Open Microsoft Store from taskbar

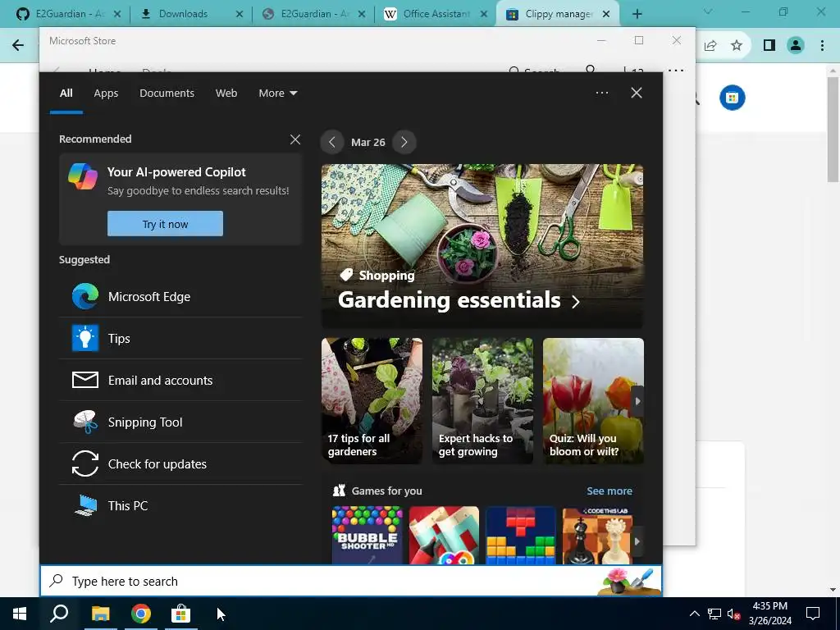click(x=181, y=614)
